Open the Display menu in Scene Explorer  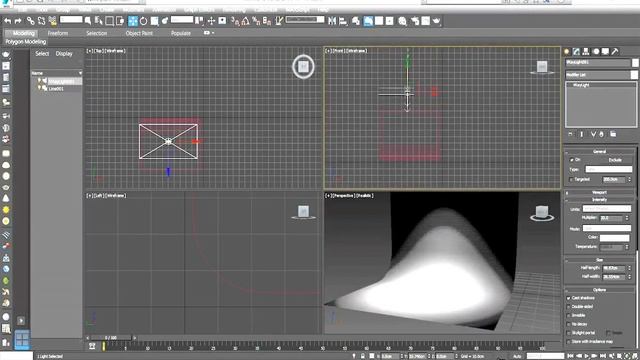64,53
